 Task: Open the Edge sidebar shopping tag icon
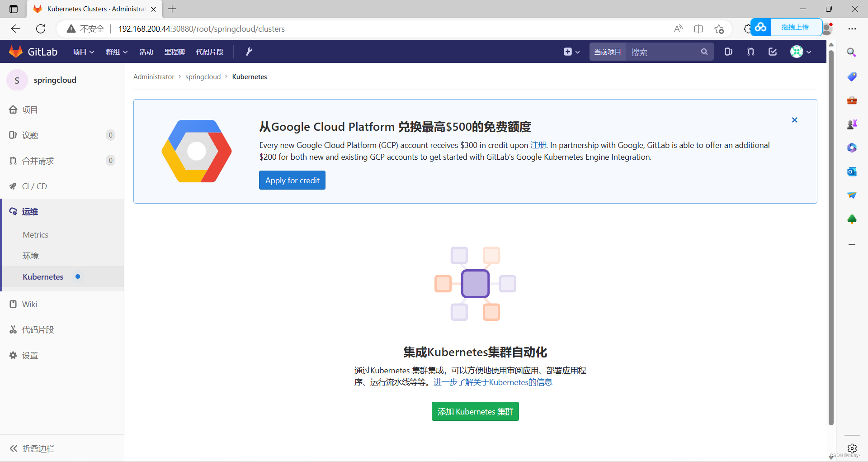852,76
